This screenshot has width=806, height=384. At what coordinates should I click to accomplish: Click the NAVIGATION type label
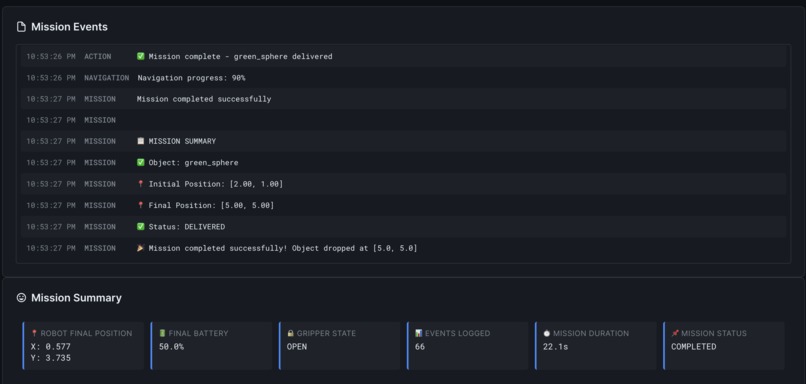point(106,78)
